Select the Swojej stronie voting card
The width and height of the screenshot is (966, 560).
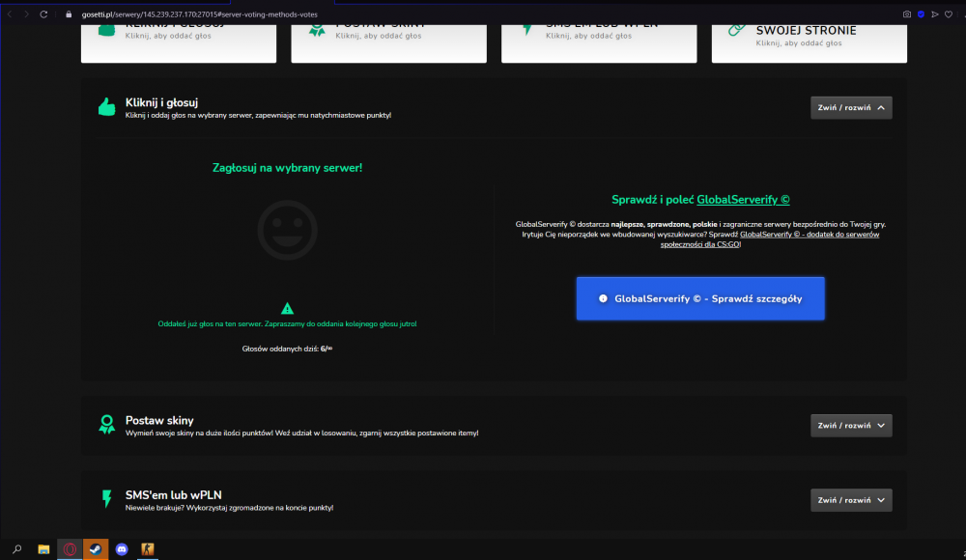point(809,43)
